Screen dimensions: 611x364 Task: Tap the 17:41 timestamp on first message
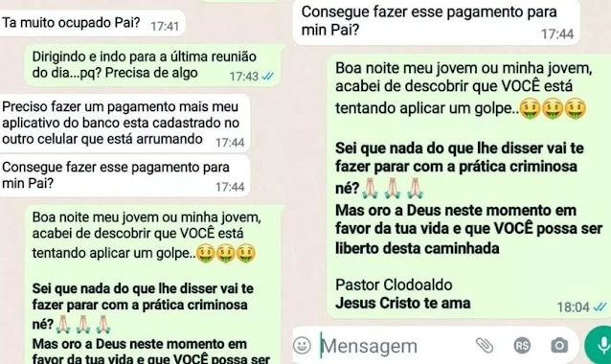[165, 27]
